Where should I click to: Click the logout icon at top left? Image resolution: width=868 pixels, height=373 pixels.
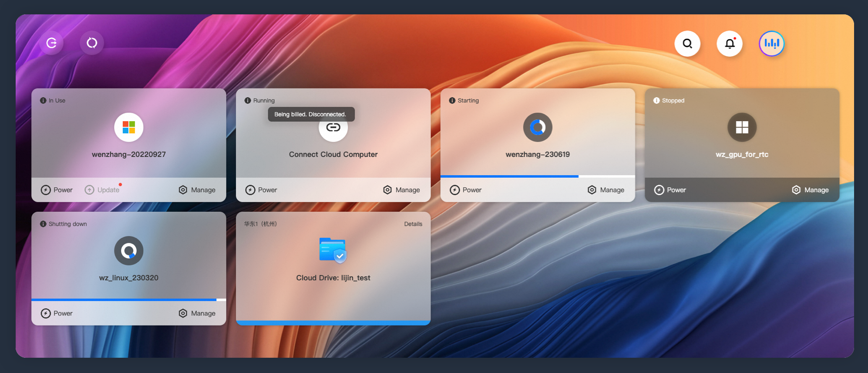pyautogui.click(x=52, y=43)
